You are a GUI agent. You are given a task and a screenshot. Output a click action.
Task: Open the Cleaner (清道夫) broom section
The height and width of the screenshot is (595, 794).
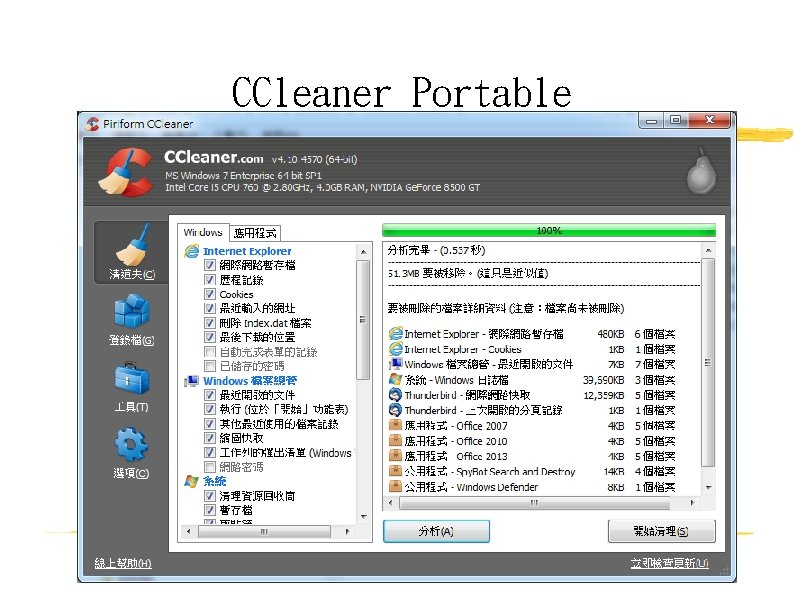pyautogui.click(x=132, y=252)
